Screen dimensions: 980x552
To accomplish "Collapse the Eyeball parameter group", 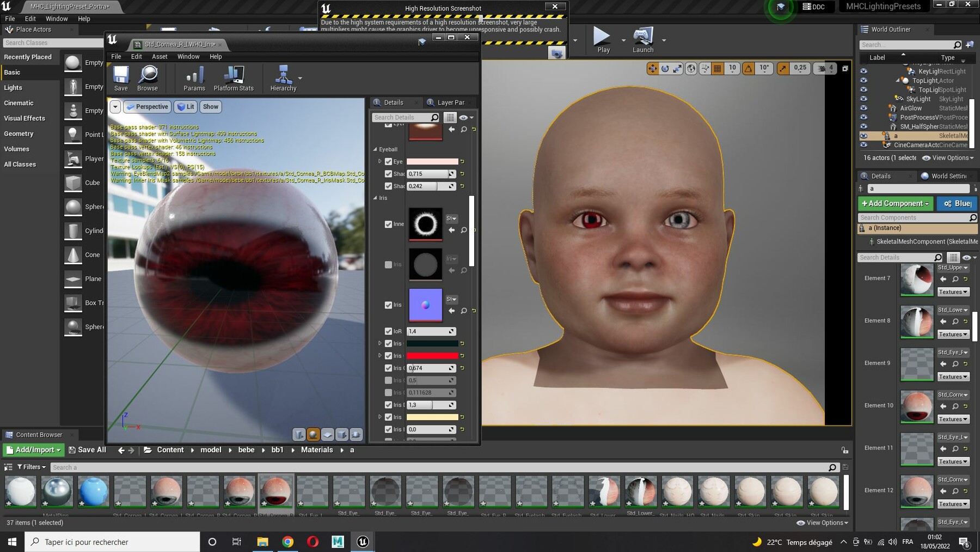I will pos(375,149).
